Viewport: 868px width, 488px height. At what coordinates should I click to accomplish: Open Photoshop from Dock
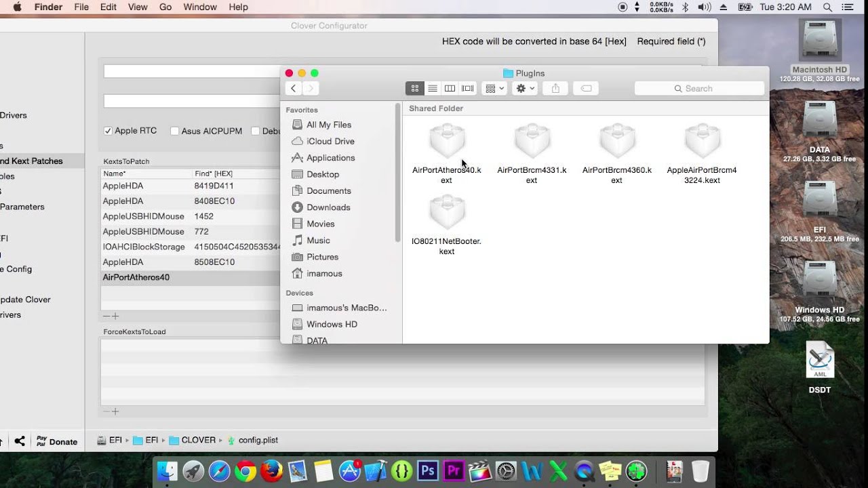427,470
